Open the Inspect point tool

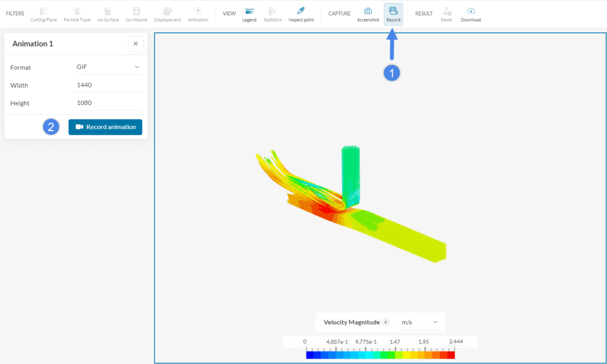301,13
